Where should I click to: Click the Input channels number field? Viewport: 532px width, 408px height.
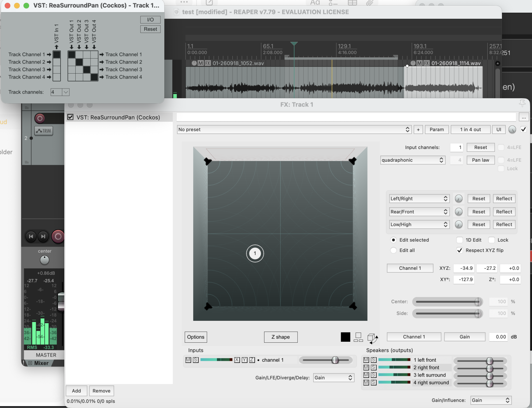coord(457,147)
